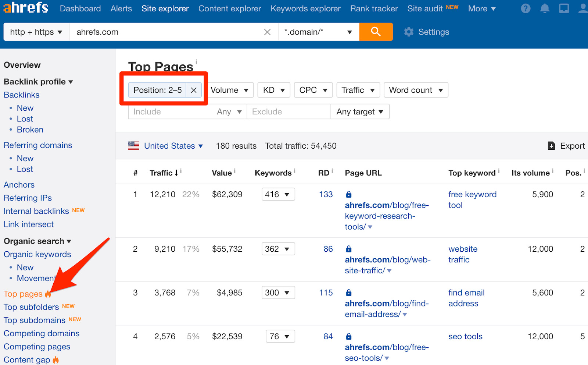The height and width of the screenshot is (365, 588).
Task: Click the Traffic column info icon
Action: (x=181, y=171)
